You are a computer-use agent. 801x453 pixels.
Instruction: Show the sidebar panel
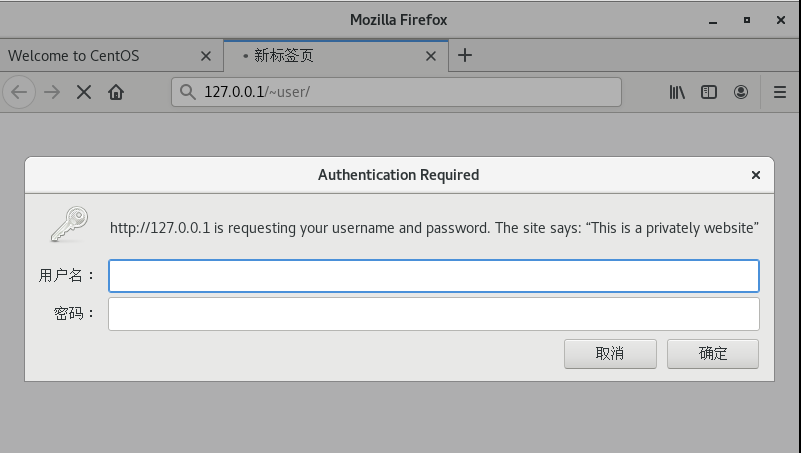[709, 92]
